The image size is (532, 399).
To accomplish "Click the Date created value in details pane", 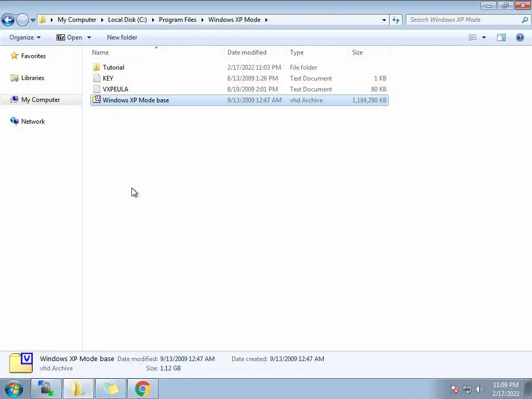I will [x=297, y=358].
